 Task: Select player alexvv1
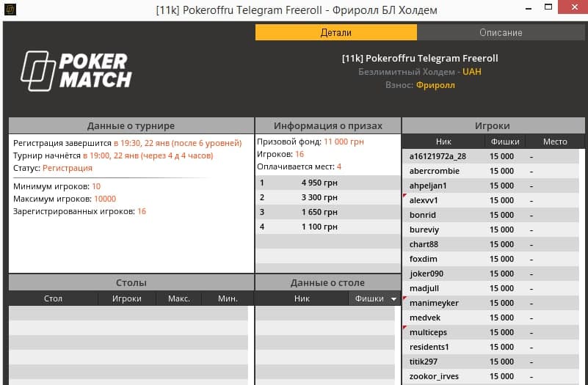click(490, 200)
